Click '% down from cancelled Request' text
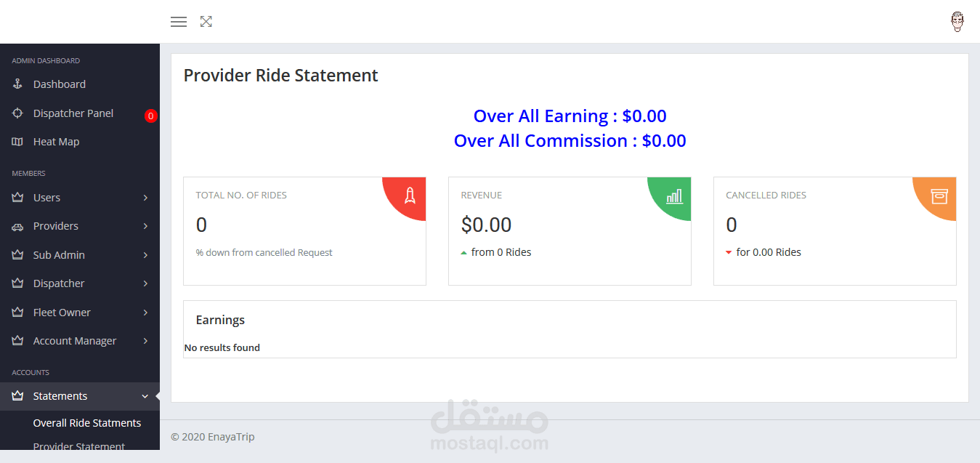980x463 pixels. [x=264, y=253]
